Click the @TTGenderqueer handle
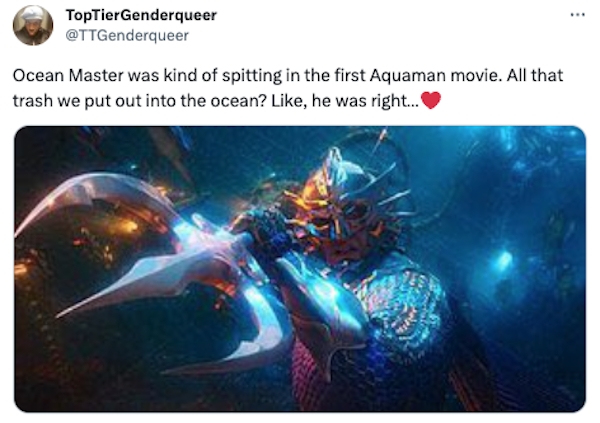Image resolution: width=600 pixels, height=423 pixels. 127,36
